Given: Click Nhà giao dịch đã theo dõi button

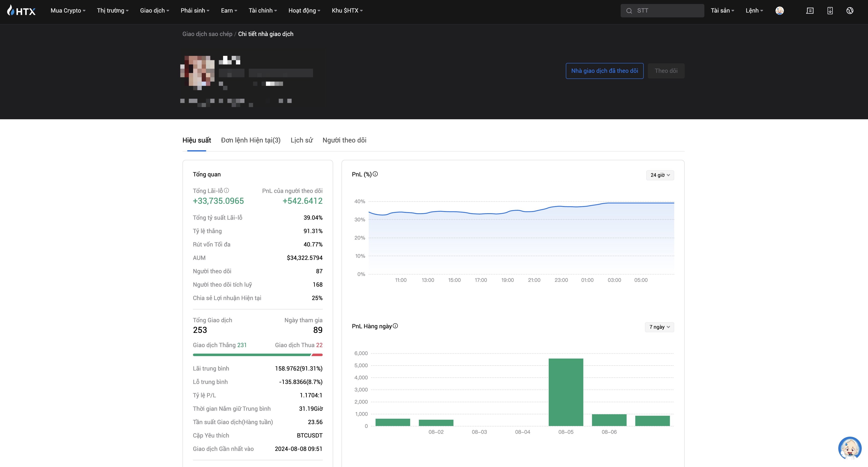Looking at the screenshot, I should tap(604, 71).
